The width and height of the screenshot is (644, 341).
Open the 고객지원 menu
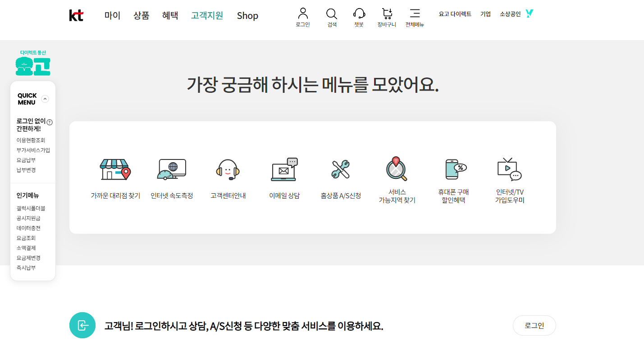(x=207, y=15)
